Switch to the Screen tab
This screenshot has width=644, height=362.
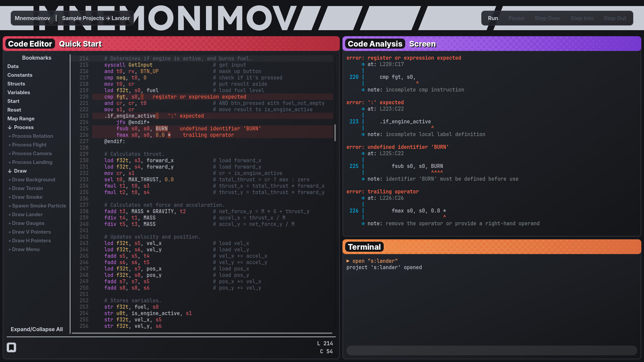422,44
